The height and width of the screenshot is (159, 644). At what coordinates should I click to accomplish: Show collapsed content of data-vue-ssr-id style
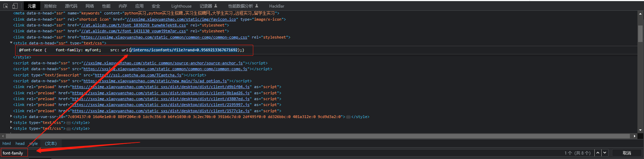pos(348,117)
